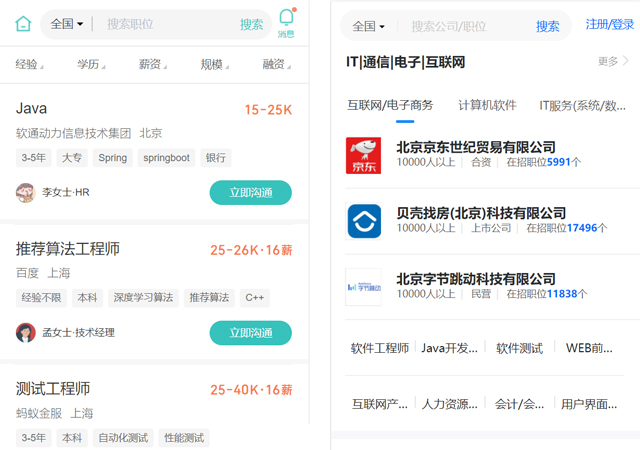Open 孟女士·技术经理 avatar
The width and height of the screenshot is (640, 450).
[25, 333]
